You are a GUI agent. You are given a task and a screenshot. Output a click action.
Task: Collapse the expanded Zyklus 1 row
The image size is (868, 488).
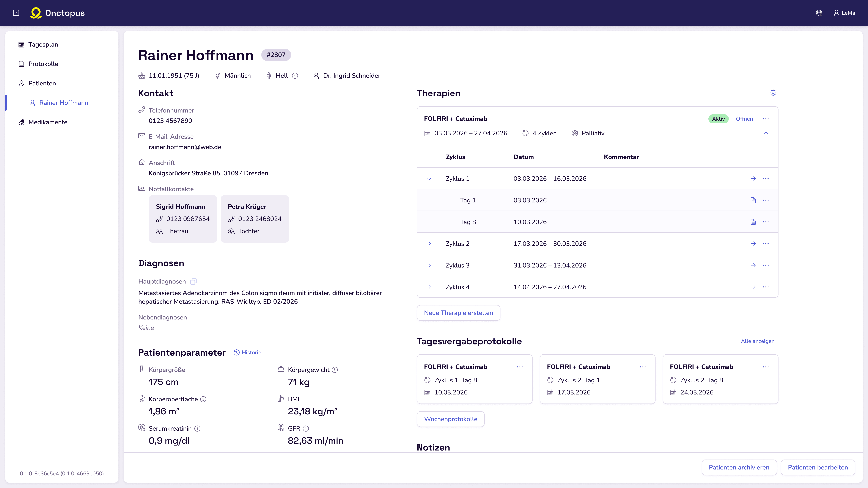pos(429,178)
